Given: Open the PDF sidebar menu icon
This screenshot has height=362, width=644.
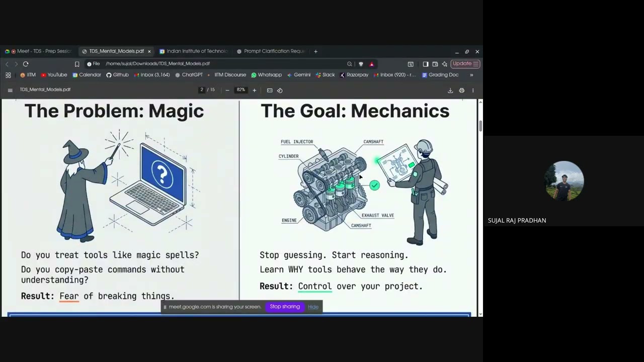Looking at the screenshot, I should 10,90.
